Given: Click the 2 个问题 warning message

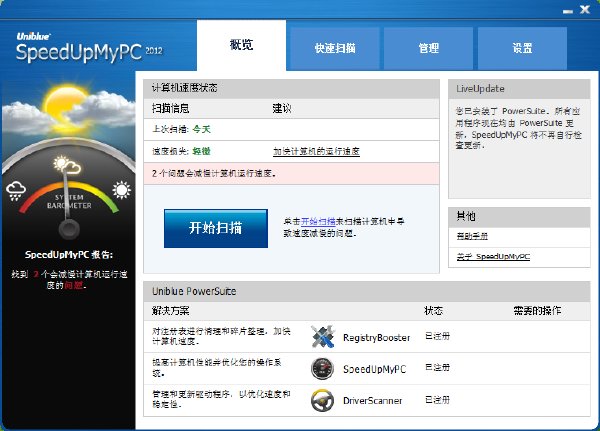Looking at the screenshot, I should click(x=292, y=173).
